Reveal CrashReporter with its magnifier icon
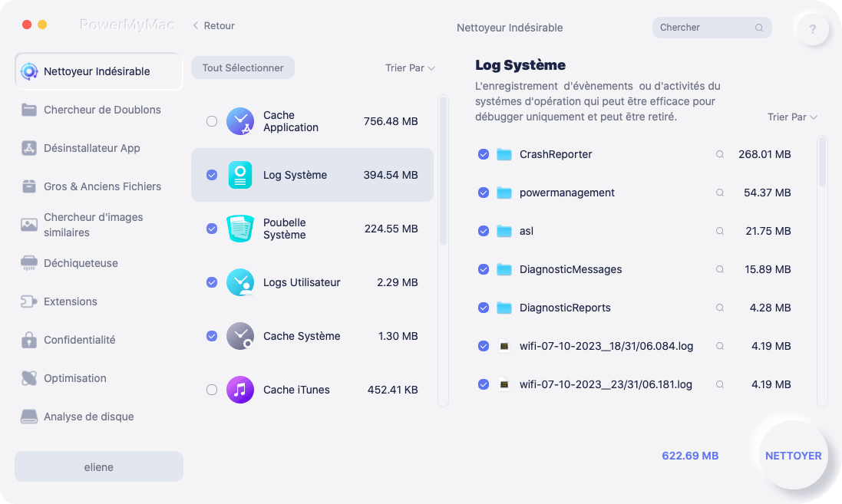Viewport: 842px width, 504px height. pos(719,155)
